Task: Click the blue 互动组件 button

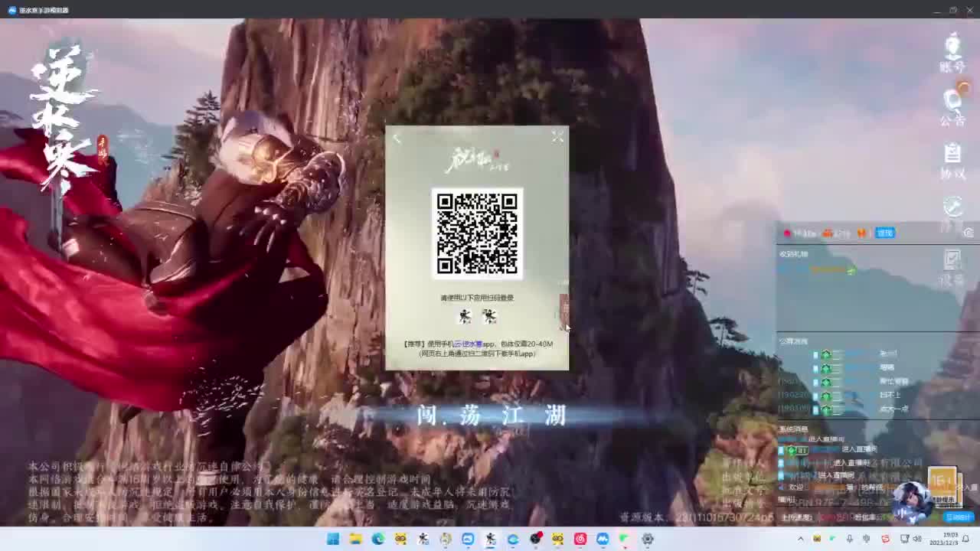Action: pyautogui.click(x=958, y=517)
